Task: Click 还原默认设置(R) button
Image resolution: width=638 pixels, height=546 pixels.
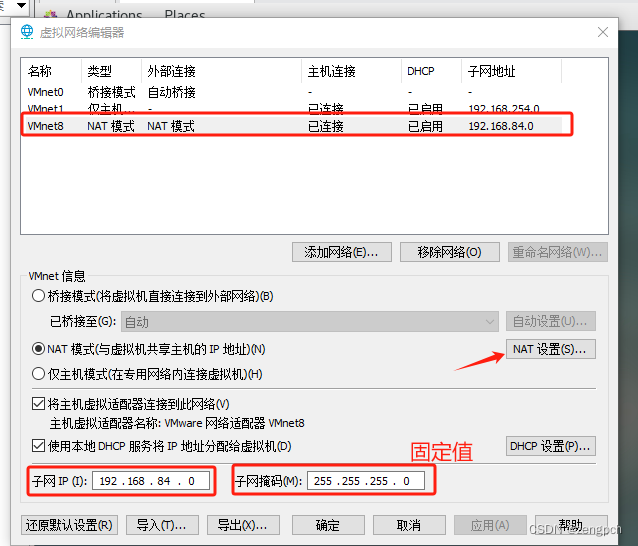Action: point(69,525)
